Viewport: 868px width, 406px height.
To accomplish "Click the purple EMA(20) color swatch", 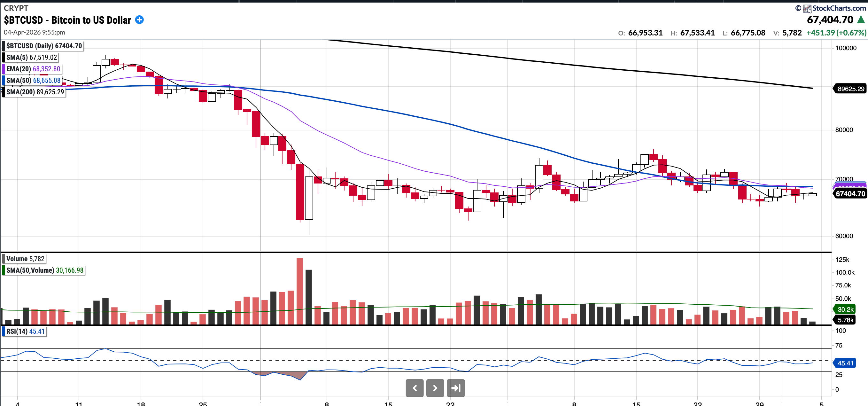I will pyautogui.click(x=4, y=69).
